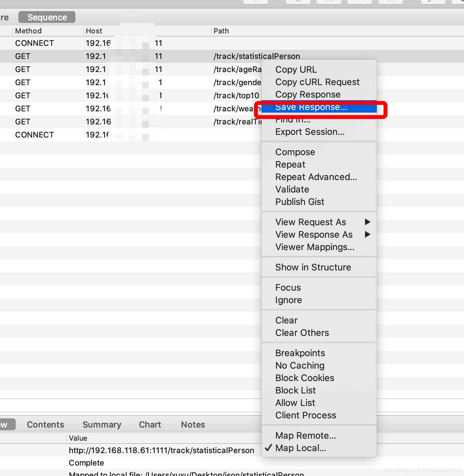The height and width of the screenshot is (476, 464).
Task: Toggle Allow List for request
Action: (319, 403)
